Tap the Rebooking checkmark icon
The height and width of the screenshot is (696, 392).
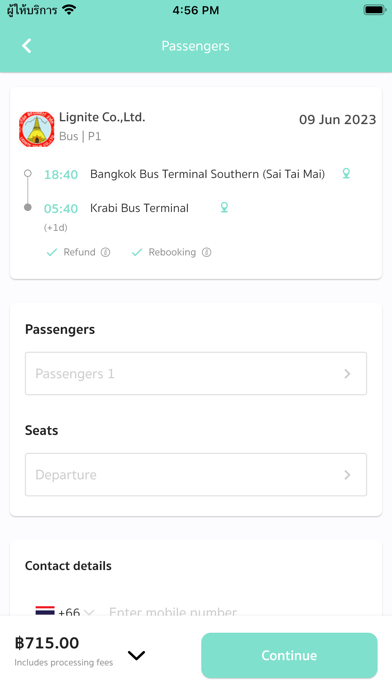137,252
